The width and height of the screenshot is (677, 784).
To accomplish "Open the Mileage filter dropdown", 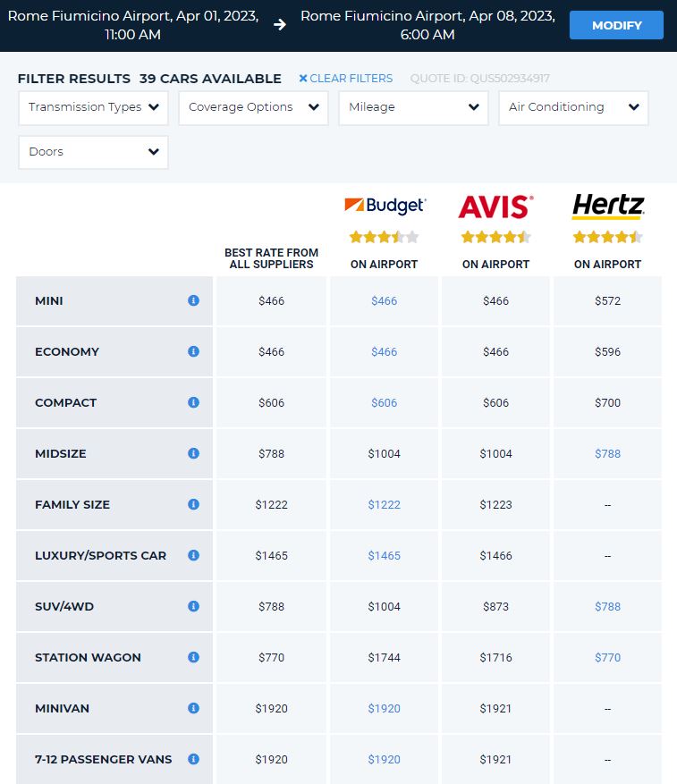I will (413, 107).
